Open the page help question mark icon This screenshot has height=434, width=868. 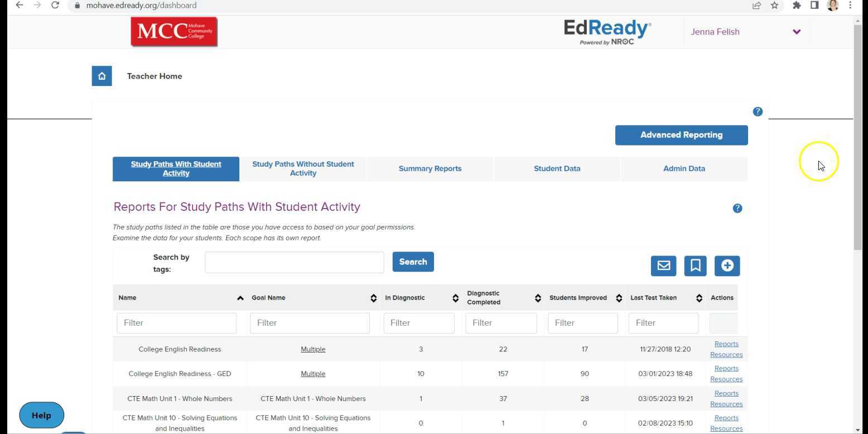[737, 208]
